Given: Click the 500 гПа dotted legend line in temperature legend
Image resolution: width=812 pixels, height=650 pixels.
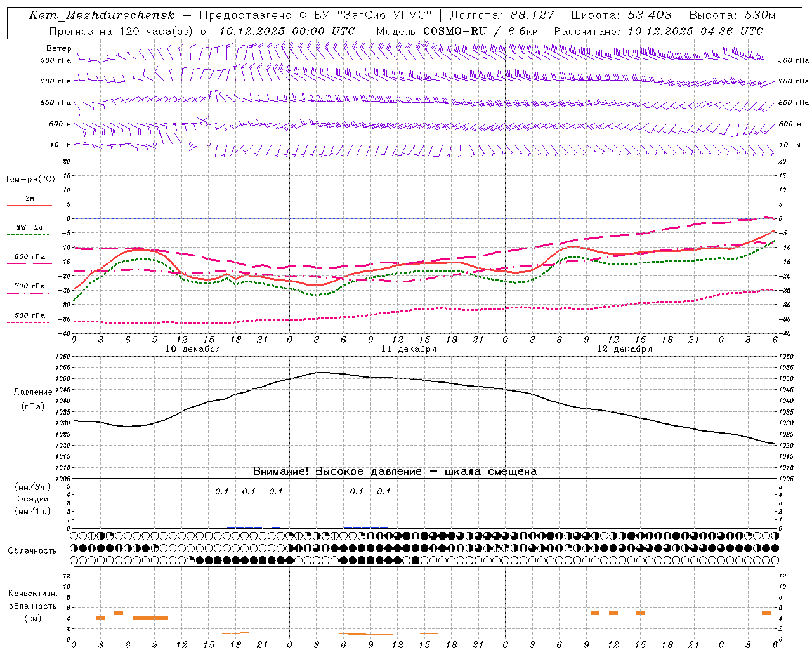Looking at the screenshot, I should [x=29, y=322].
